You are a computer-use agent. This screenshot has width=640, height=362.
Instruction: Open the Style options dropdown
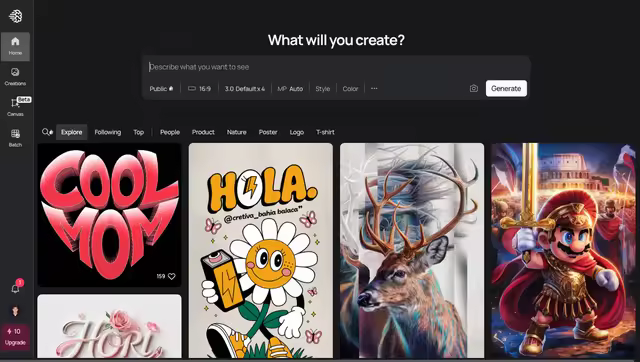pos(322,89)
